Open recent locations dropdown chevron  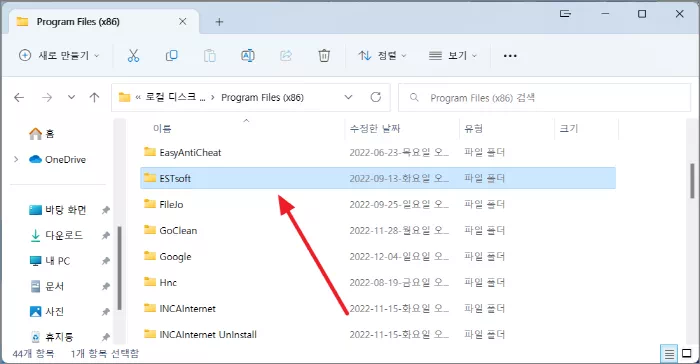(71, 97)
